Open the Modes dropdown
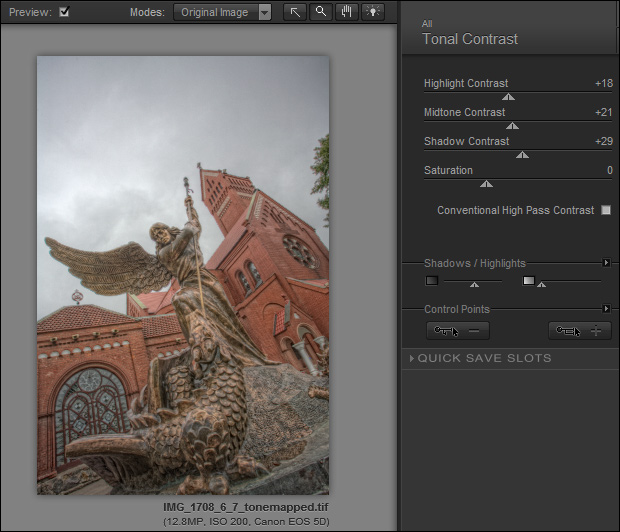The image size is (620, 532). click(x=222, y=12)
